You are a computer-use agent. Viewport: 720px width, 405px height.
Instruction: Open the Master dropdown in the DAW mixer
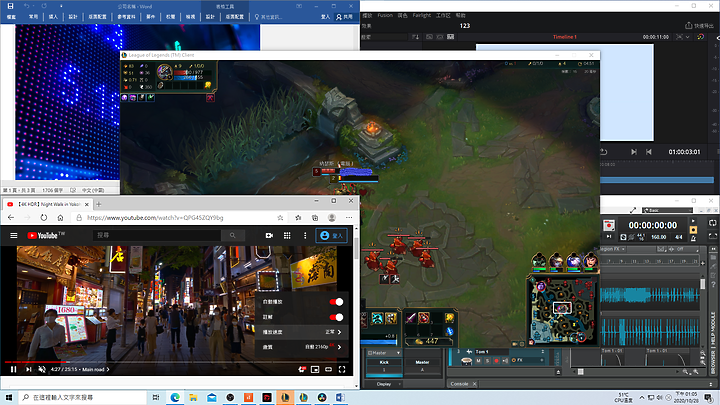[x=384, y=353]
